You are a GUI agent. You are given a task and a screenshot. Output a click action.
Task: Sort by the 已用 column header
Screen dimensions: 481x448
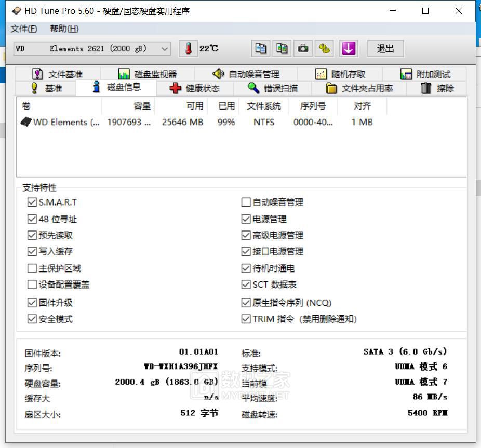click(223, 106)
